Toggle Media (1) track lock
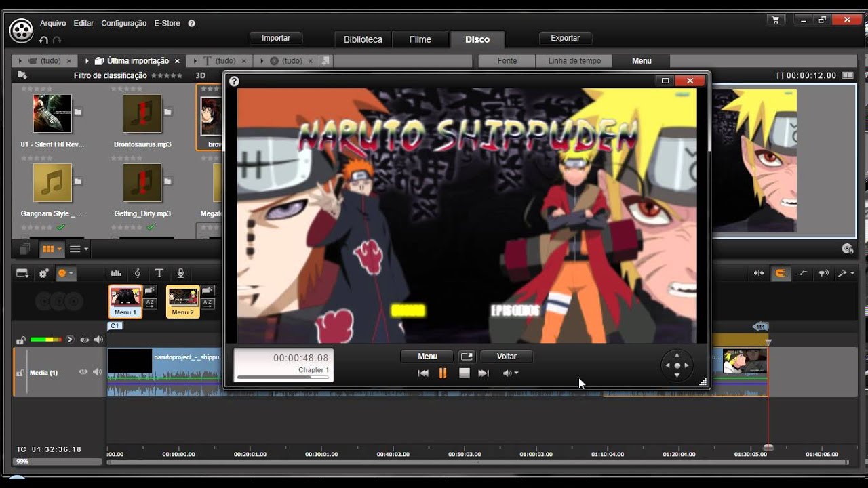 click(x=20, y=373)
